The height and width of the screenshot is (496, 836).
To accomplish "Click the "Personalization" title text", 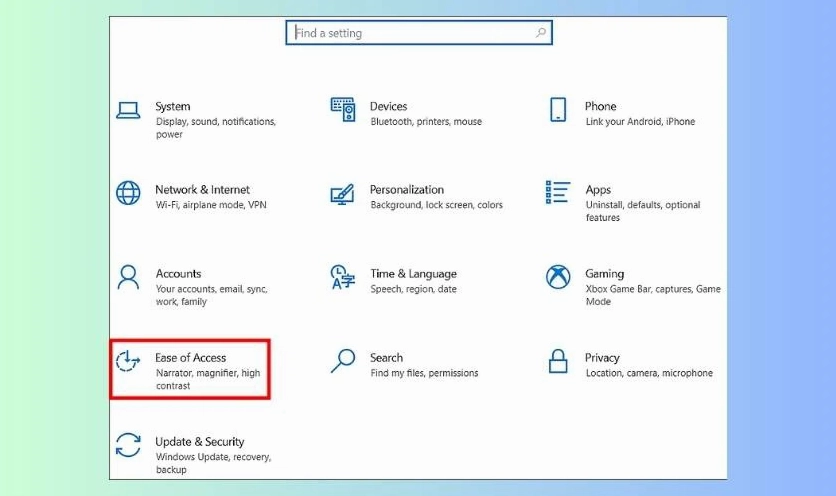I will [406, 189].
